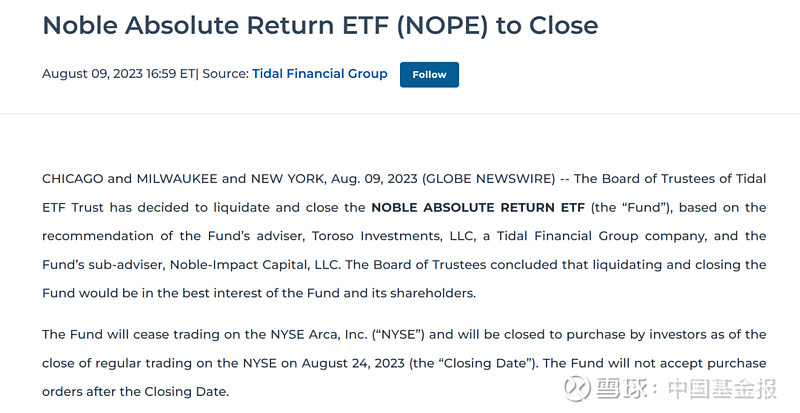The height and width of the screenshot is (413, 800).
Task: Click the GLOBE NEWSWIRE text in parentheses
Action: (x=489, y=179)
